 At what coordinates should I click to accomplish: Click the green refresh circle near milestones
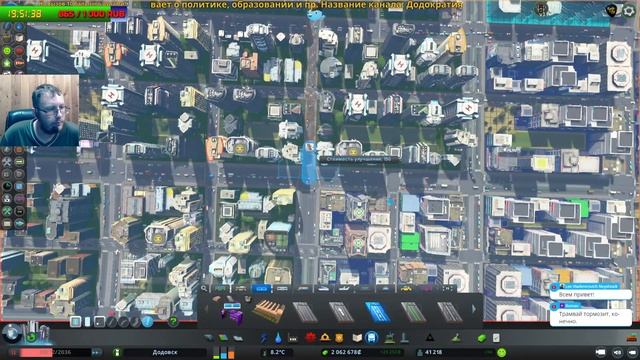pyautogui.click(x=31, y=338)
